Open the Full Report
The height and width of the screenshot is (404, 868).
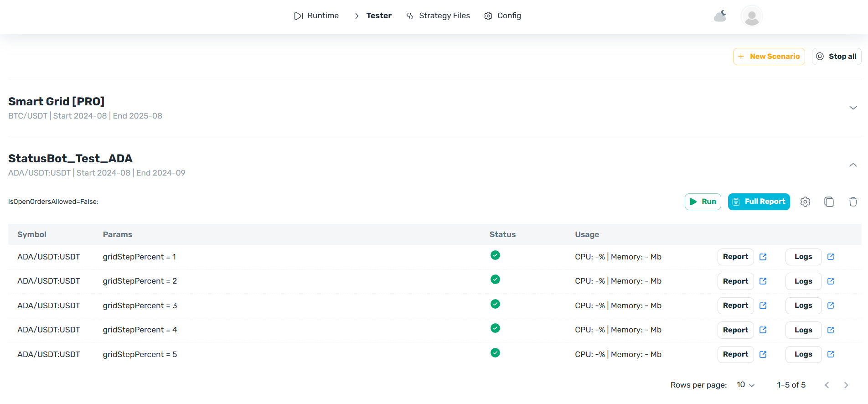[759, 202]
